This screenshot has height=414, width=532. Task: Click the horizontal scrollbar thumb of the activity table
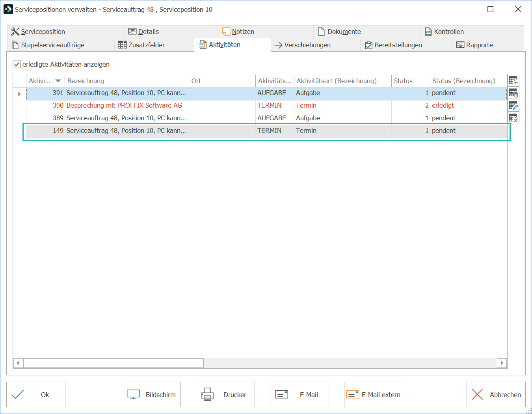pyautogui.click(x=113, y=363)
